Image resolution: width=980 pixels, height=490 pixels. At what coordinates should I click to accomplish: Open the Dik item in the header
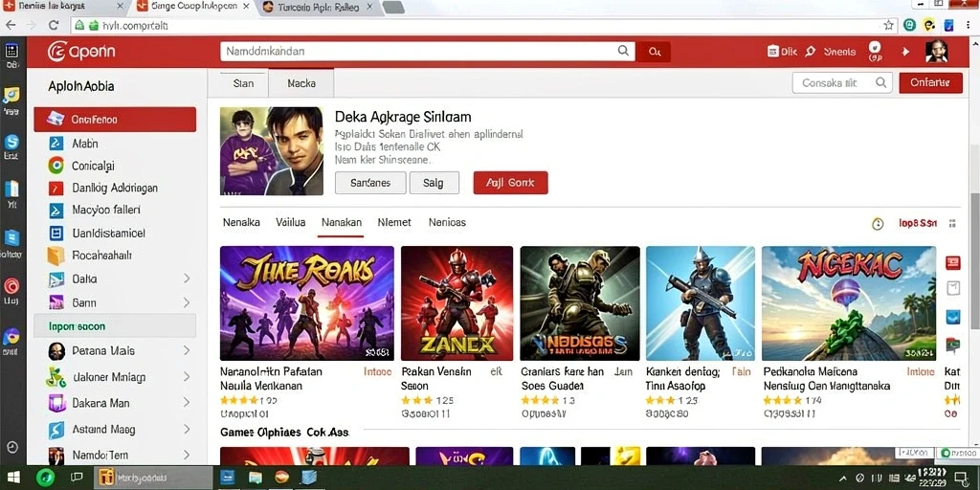[x=782, y=52]
